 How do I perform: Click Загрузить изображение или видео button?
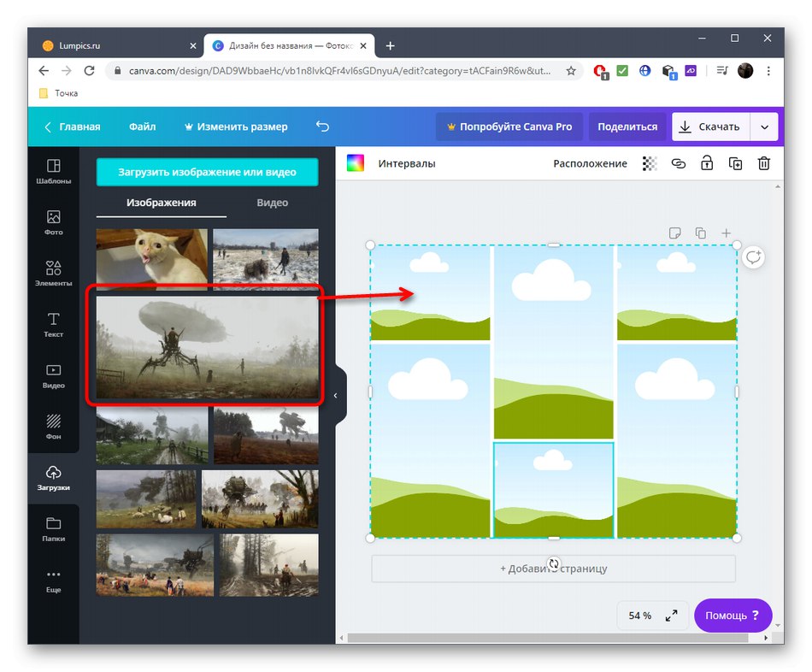click(207, 172)
